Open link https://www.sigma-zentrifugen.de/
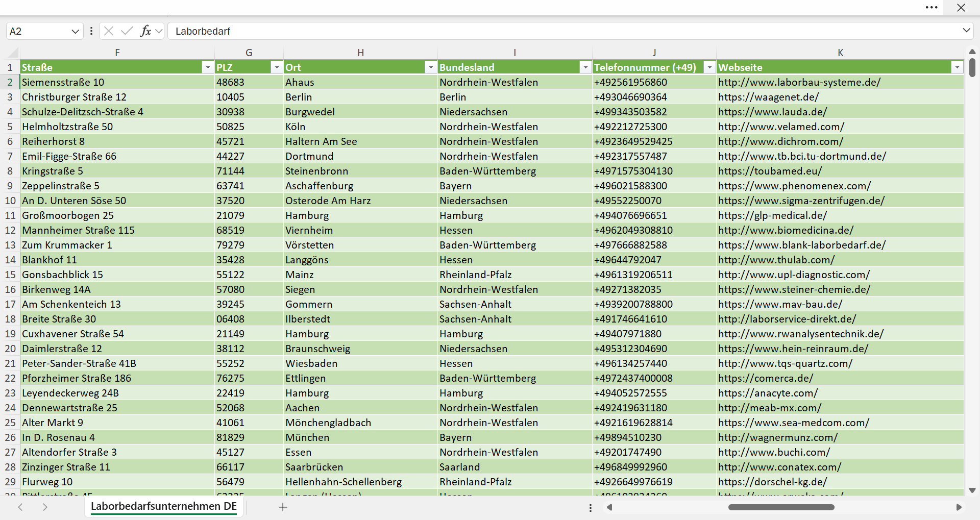This screenshot has height=520, width=980. (x=801, y=201)
